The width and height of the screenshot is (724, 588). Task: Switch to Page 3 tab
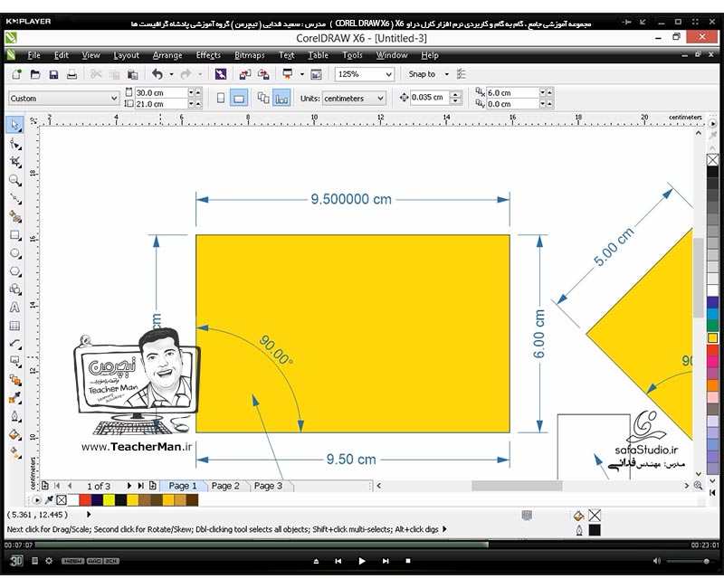pos(268,486)
